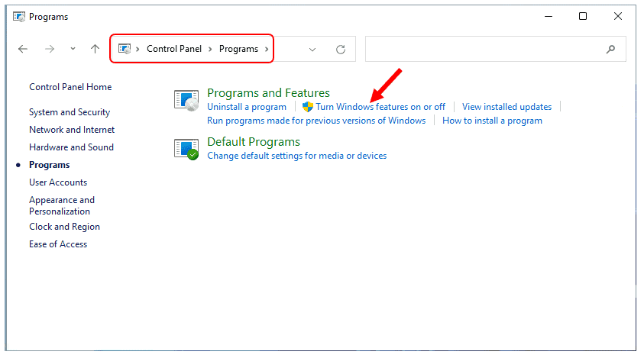Screen dimensions: 644x358
Task: Open the Default Programs heading
Action: (x=254, y=142)
